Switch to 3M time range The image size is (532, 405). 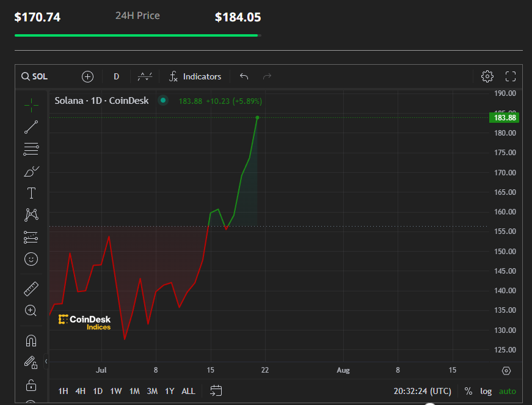[x=152, y=391]
